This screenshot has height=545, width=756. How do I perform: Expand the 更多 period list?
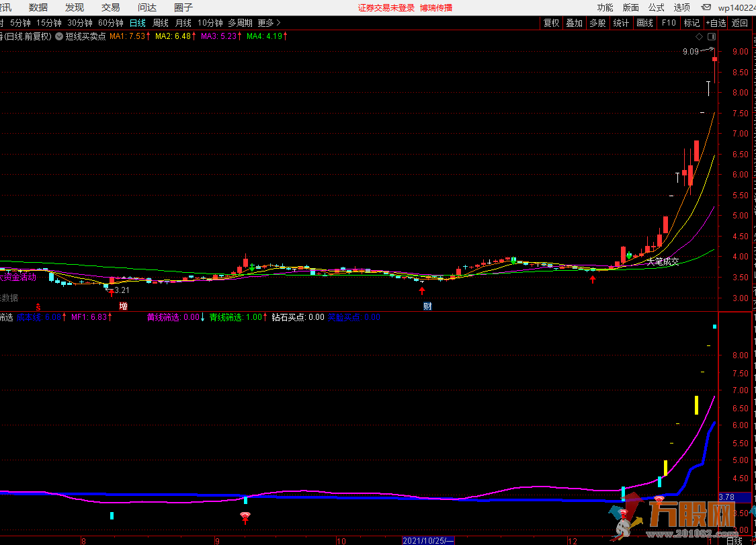pos(269,23)
